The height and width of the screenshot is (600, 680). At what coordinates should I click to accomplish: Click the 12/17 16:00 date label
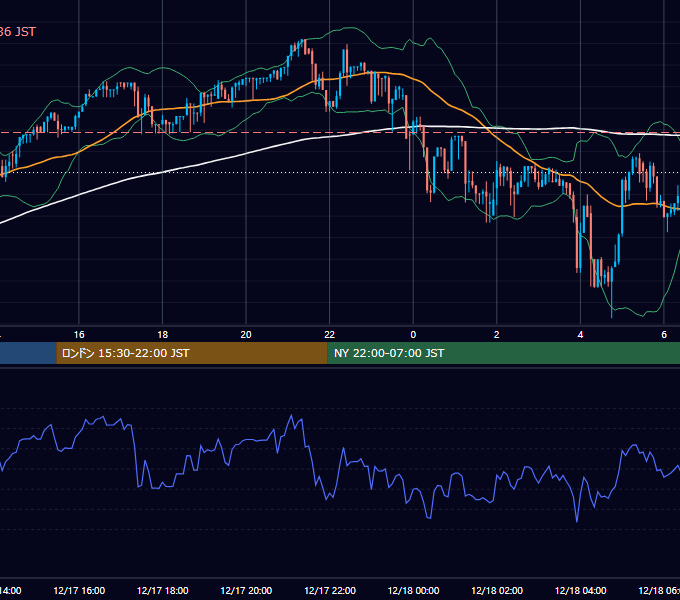79,591
